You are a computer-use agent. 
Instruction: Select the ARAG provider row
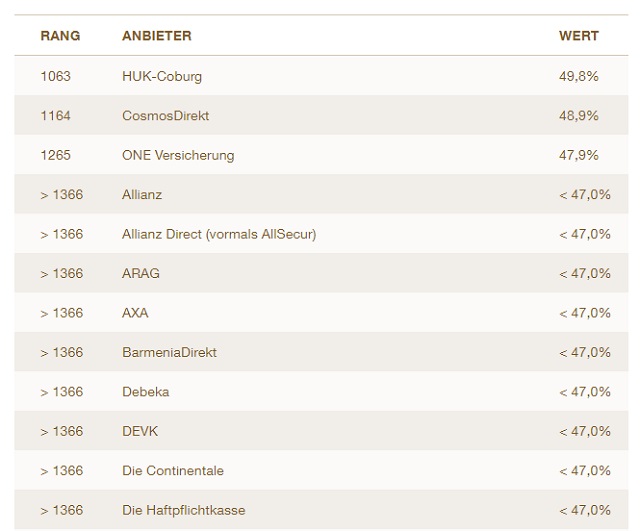[140, 273]
